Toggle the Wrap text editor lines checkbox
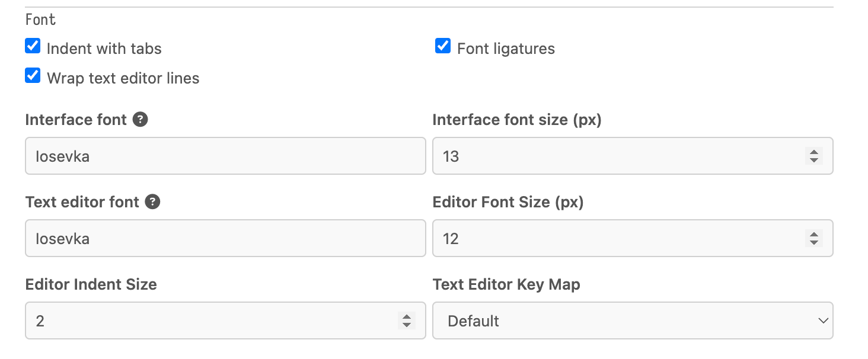The image size is (868, 359). pyautogui.click(x=33, y=76)
